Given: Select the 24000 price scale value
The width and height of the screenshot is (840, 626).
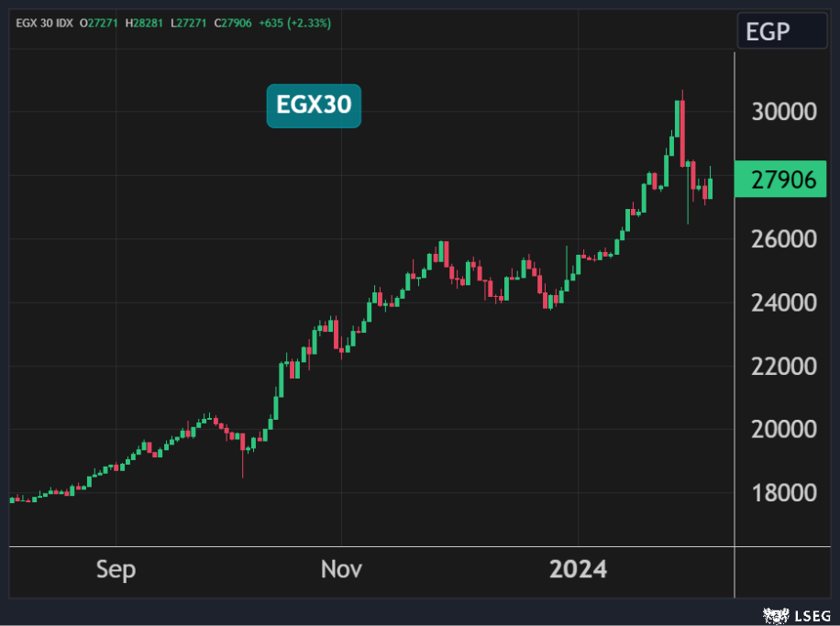Looking at the screenshot, I should (783, 302).
